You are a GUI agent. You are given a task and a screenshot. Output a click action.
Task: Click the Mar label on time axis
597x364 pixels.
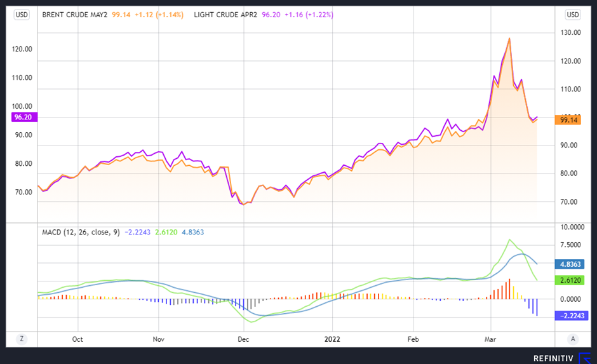(x=490, y=339)
